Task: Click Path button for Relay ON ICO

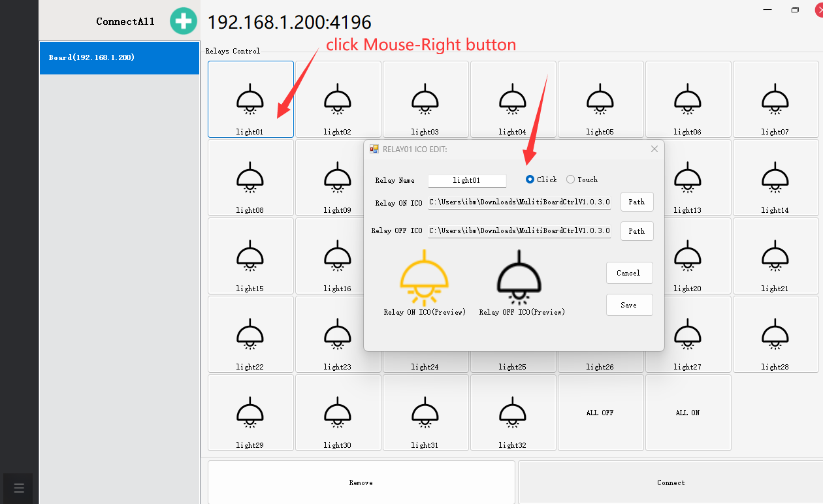Action: click(x=636, y=202)
